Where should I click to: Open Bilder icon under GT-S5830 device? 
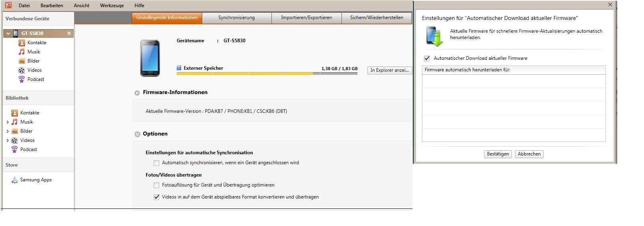(22, 61)
